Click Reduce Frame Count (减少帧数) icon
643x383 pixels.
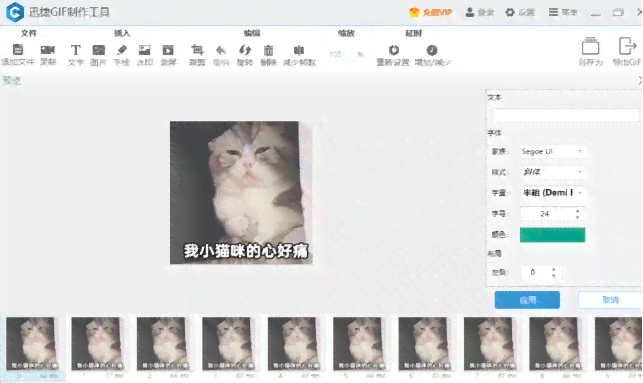(299, 50)
